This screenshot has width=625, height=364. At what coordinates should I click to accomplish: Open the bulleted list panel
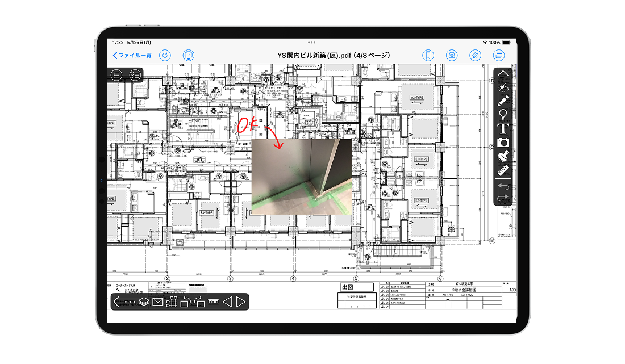(116, 75)
